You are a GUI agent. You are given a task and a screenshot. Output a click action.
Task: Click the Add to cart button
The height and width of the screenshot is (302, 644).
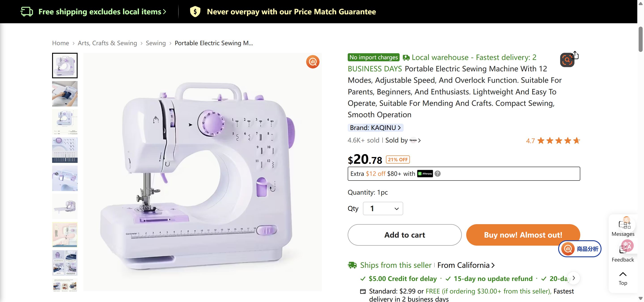404,235
